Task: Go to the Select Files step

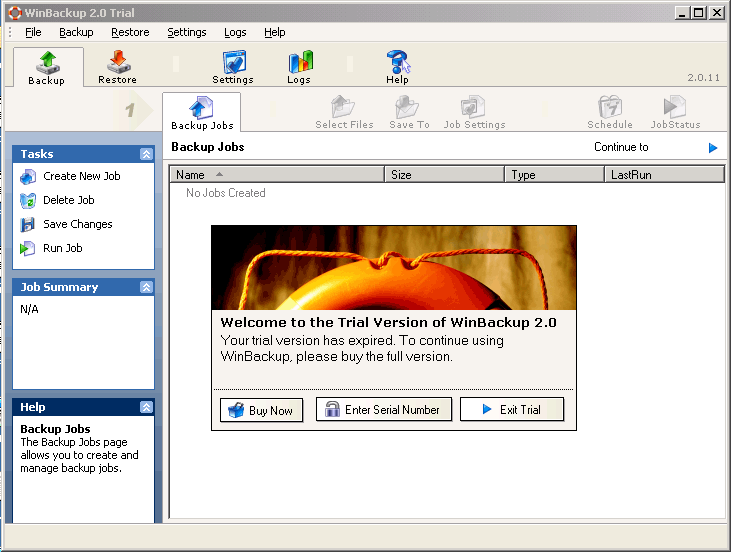Action: (x=344, y=112)
